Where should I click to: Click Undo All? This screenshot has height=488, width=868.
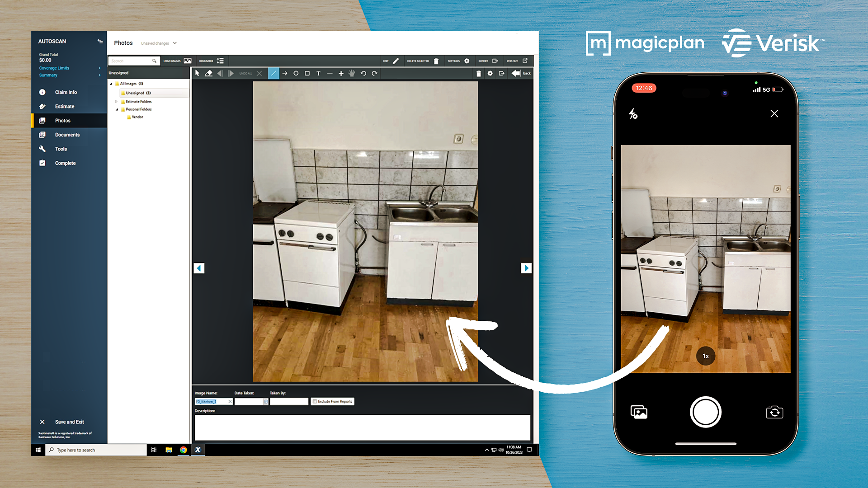[x=250, y=73]
